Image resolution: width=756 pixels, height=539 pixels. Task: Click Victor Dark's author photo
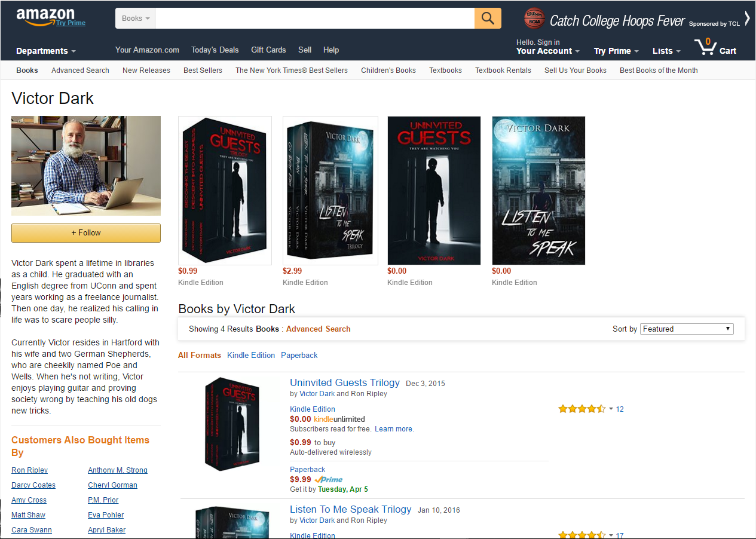(x=86, y=166)
